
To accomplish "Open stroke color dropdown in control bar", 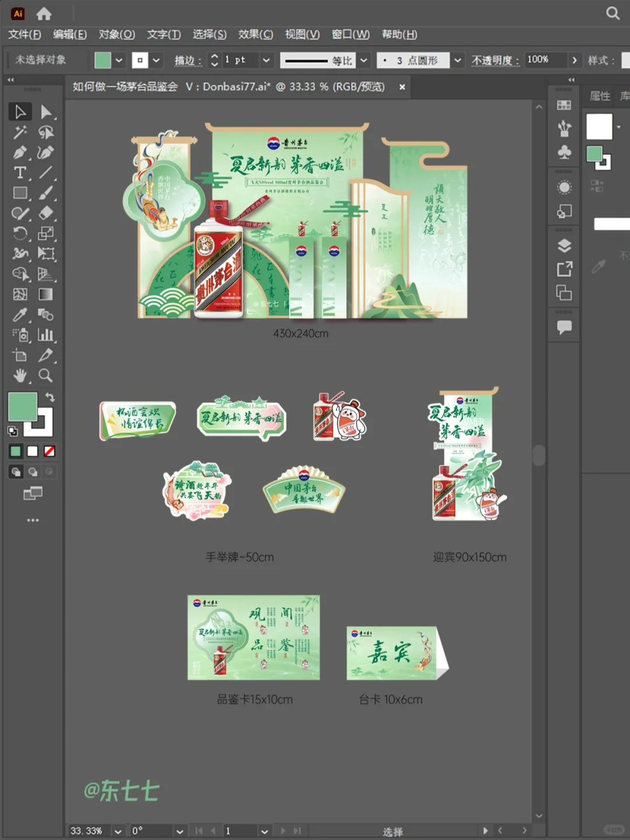I will click(x=156, y=60).
